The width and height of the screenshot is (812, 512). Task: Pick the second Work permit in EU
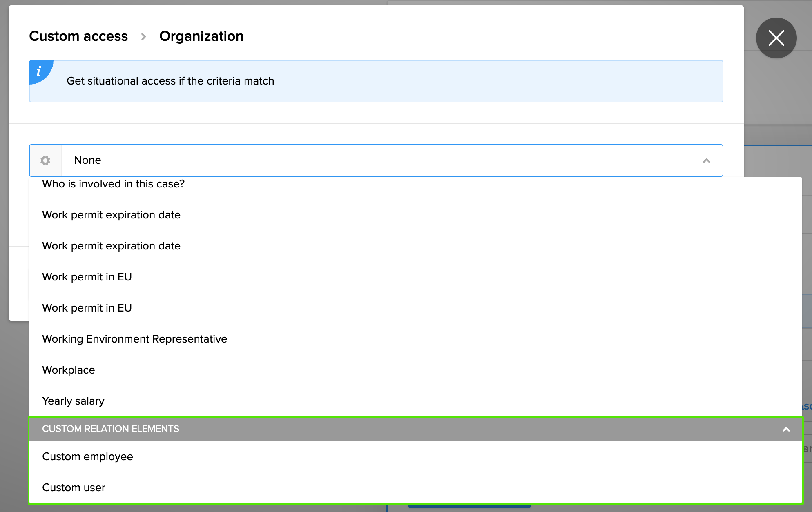point(87,308)
